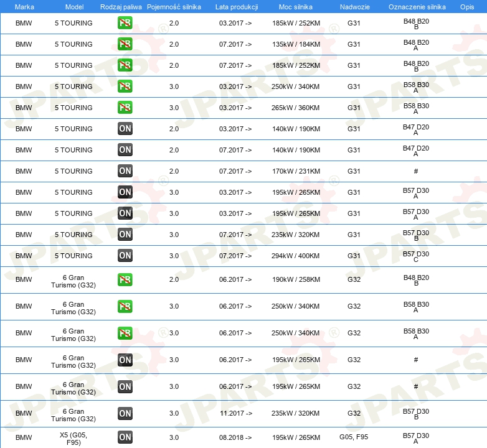The image size is (487, 448).
Task: Click engine code B57 D30 B in 11.2017 row
Action: click(x=416, y=414)
